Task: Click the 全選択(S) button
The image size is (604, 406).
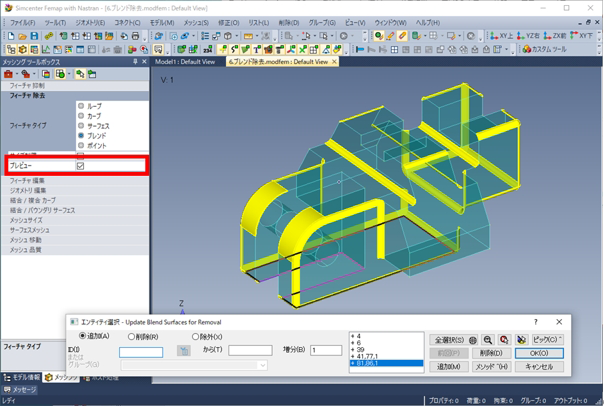Action: click(453, 340)
